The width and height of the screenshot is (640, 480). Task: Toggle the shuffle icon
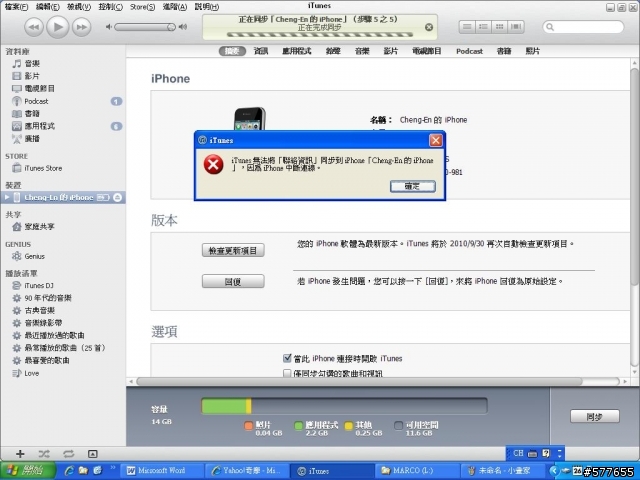pyautogui.click(x=44, y=454)
